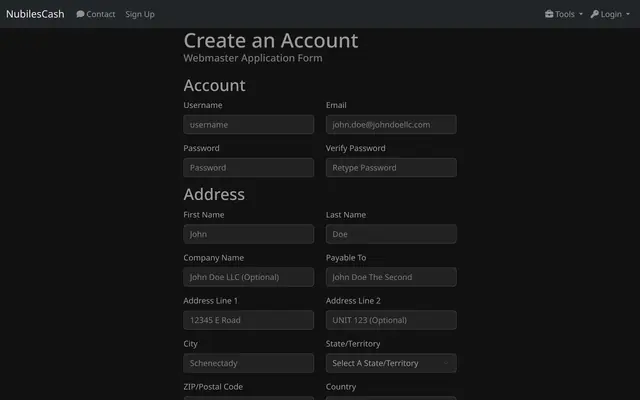Go to the Sign Up link

(140, 14)
